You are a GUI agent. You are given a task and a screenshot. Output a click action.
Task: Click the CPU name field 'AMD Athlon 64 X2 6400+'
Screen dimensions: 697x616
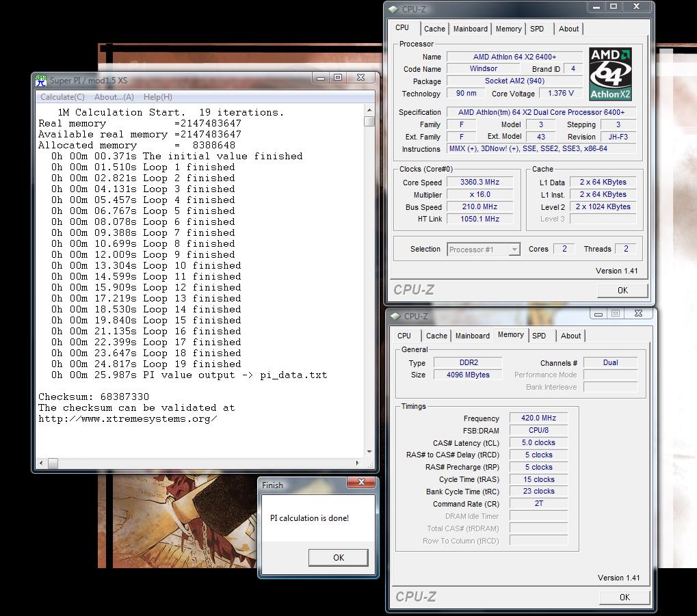(514, 57)
